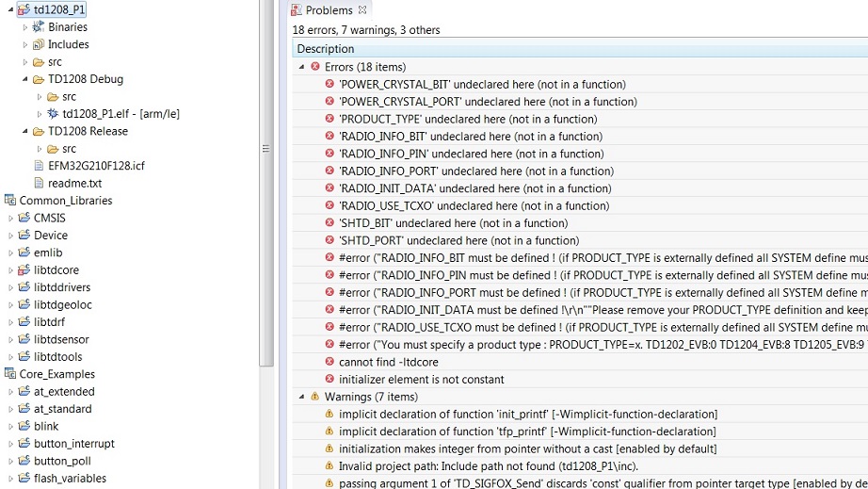868x489 pixels.
Task: Collapse the TD1208 Release folder
Action: 24,131
